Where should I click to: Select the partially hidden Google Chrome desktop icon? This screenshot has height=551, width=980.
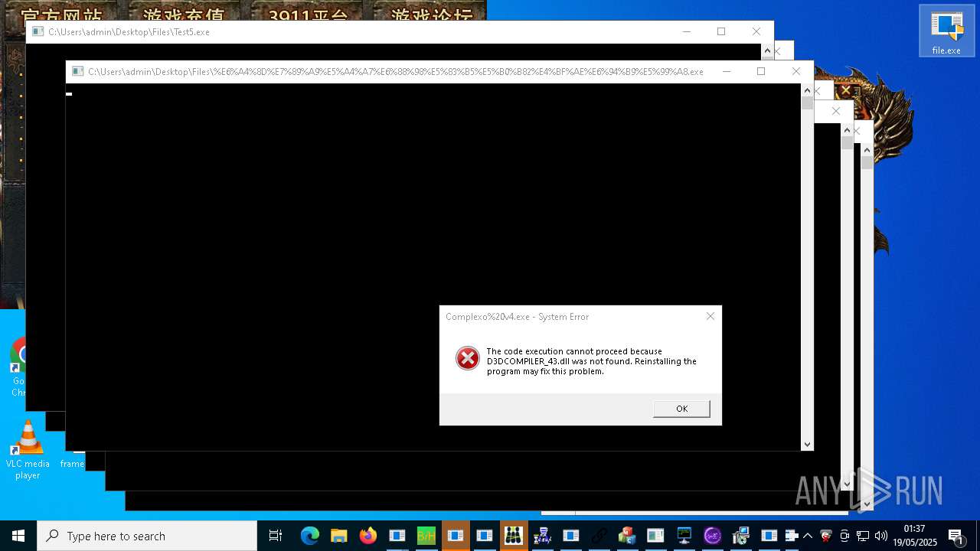(17, 367)
